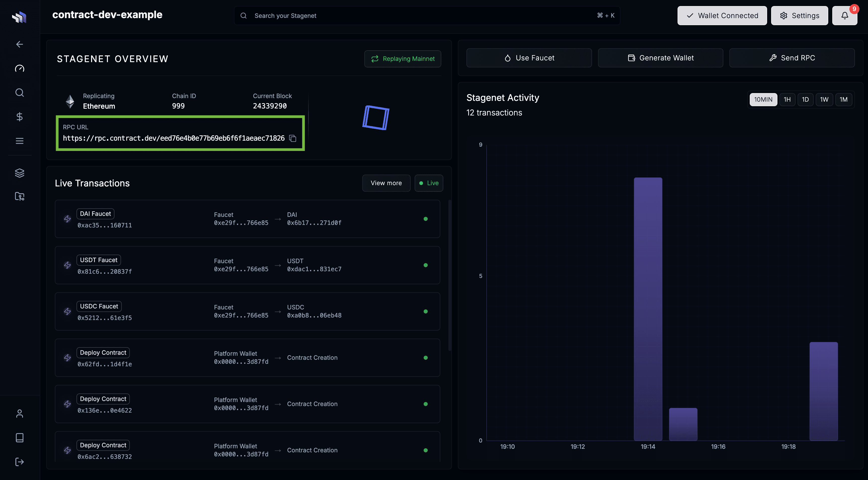Switch activity range to 1W
Screen dimensions: 868x480
pos(824,99)
